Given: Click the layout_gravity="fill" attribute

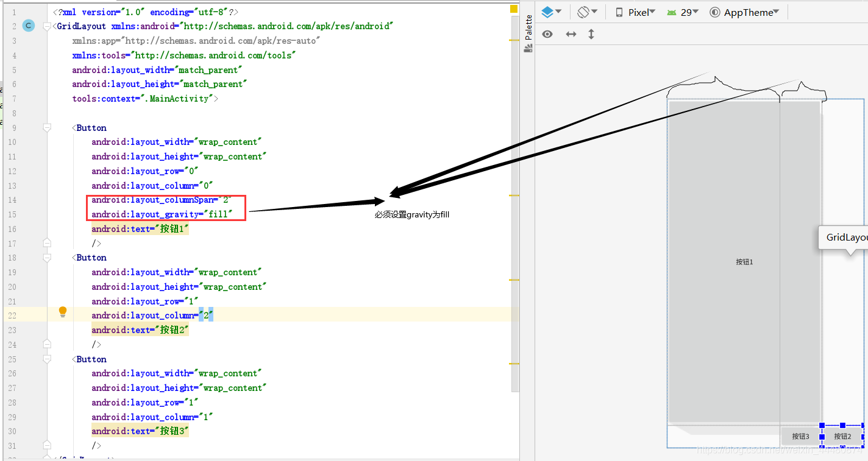Looking at the screenshot, I should coord(162,214).
